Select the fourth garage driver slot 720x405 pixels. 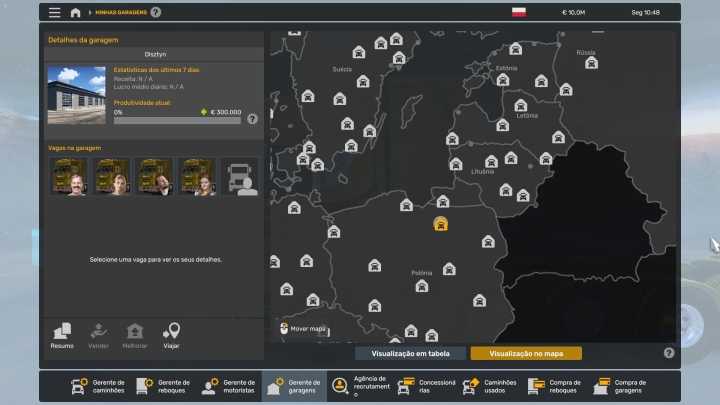click(198, 177)
